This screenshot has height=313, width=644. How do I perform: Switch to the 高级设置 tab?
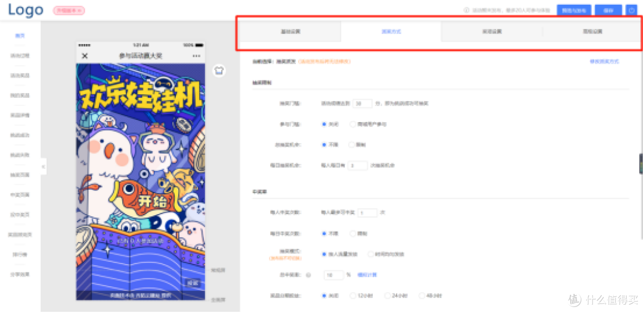[592, 31]
